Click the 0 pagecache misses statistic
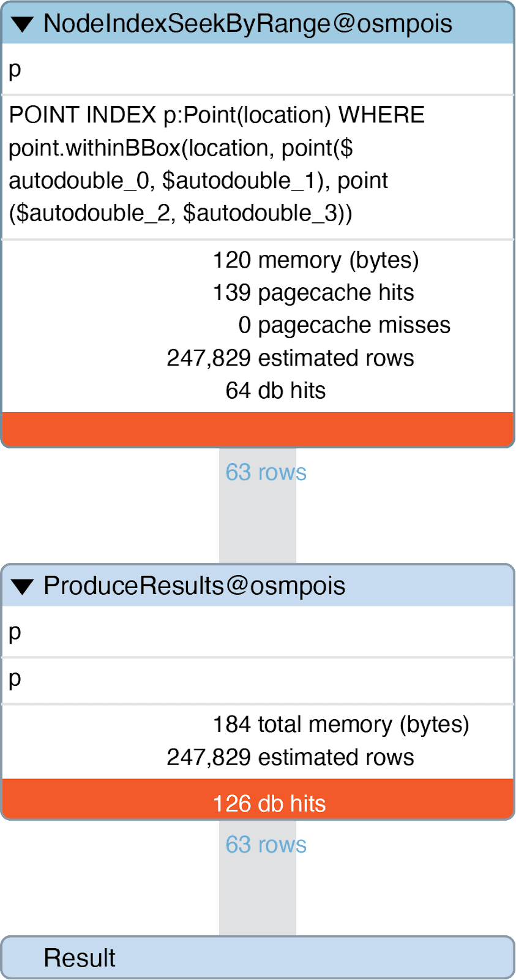The image size is (516, 980). (344, 325)
